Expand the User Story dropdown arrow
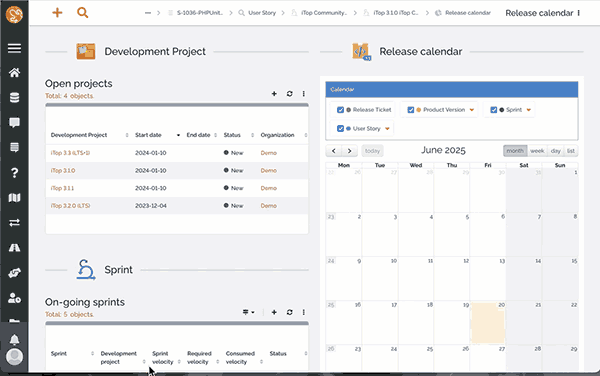The image size is (600, 376). 387,129
